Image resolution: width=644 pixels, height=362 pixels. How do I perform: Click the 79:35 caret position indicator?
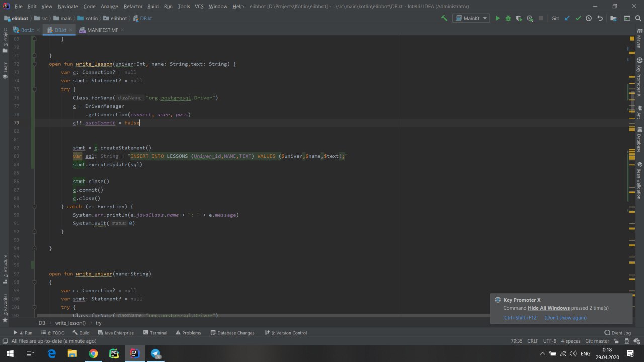(x=517, y=341)
